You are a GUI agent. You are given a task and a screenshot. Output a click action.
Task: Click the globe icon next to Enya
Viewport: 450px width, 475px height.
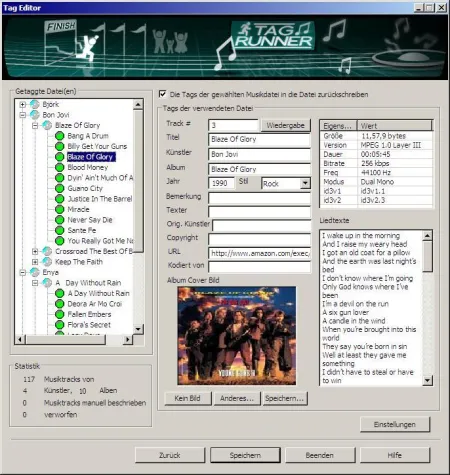point(35,272)
